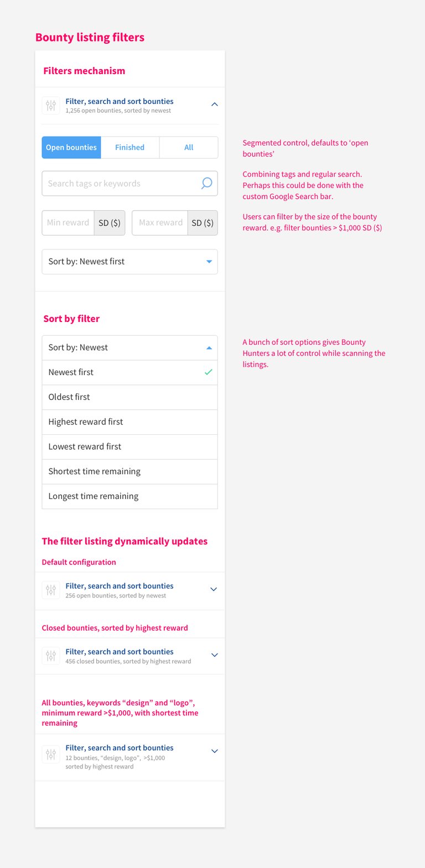Collapse the open Sort by: Newest dropdown

[x=129, y=348]
